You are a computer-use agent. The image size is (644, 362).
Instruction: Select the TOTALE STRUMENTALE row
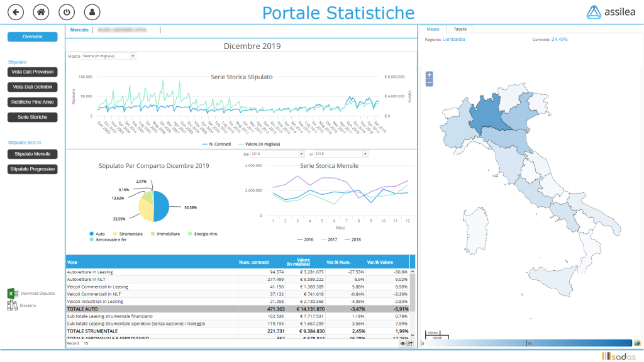[x=238, y=331]
